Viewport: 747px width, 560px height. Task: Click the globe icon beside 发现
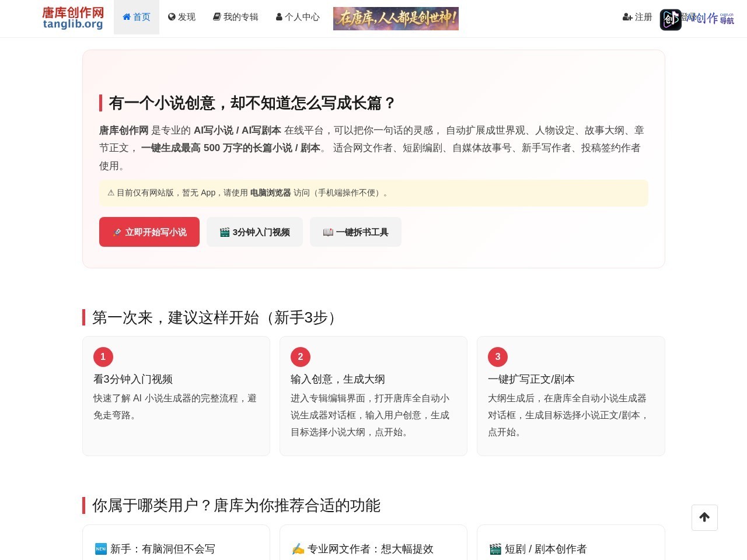tap(172, 17)
